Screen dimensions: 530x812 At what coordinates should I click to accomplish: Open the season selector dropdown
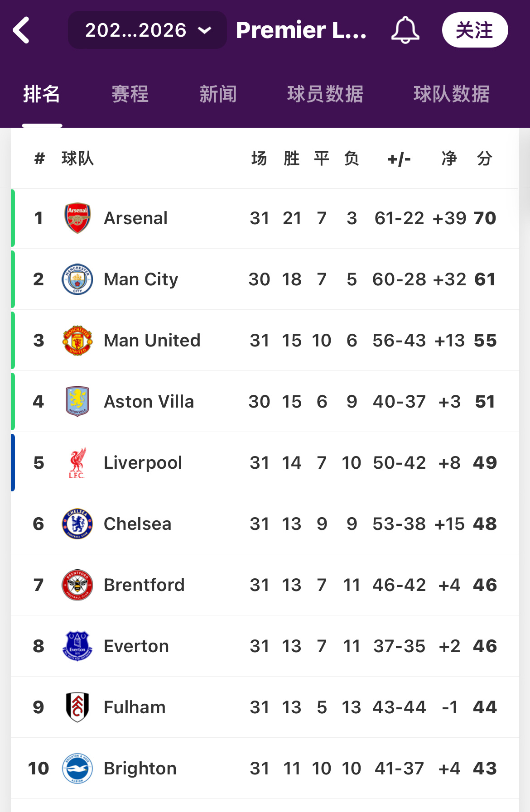coord(147,30)
